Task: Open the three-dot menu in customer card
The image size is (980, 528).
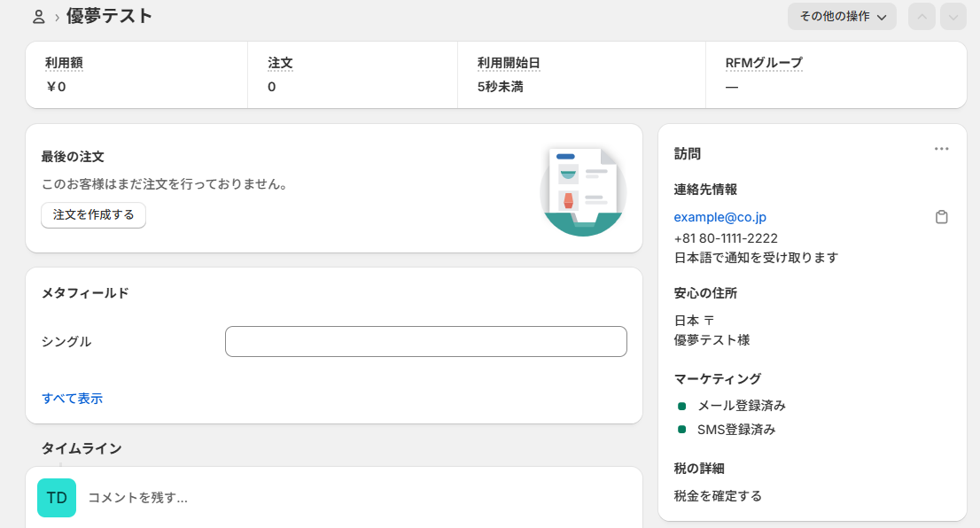Action: pyautogui.click(x=941, y=149)
